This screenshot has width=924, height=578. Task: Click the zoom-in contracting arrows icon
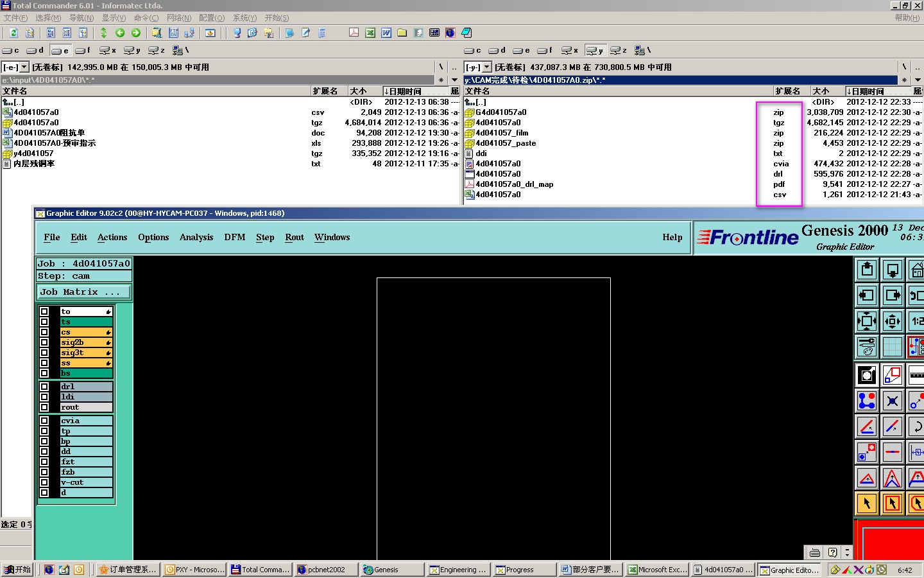click(x=893, y=321)
